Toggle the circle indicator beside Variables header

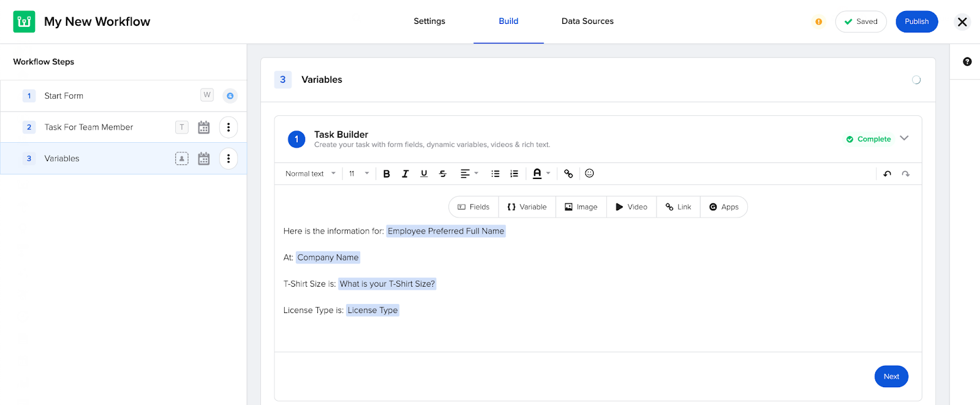916,80
